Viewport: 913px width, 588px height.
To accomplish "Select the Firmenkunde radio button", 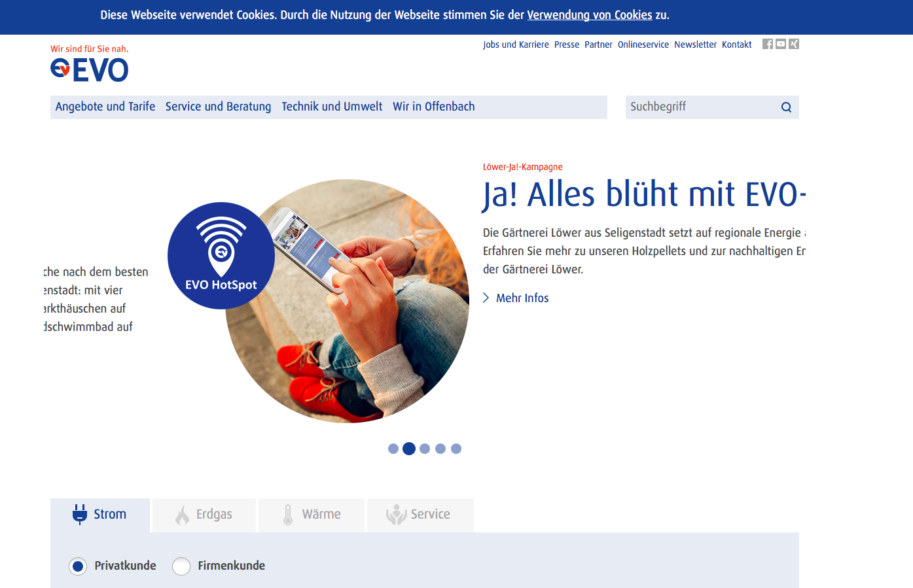I will pyautogui.click(x=181, y=566).
